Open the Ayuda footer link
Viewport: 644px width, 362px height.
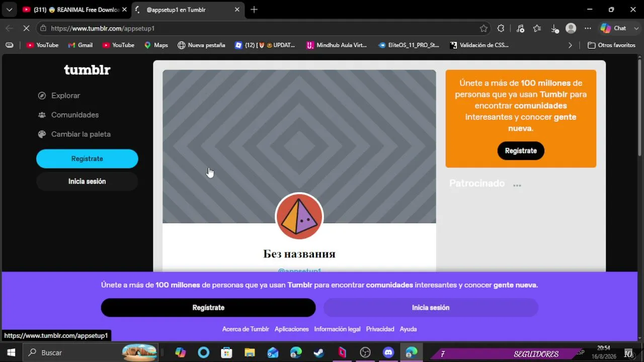point(408,329)
